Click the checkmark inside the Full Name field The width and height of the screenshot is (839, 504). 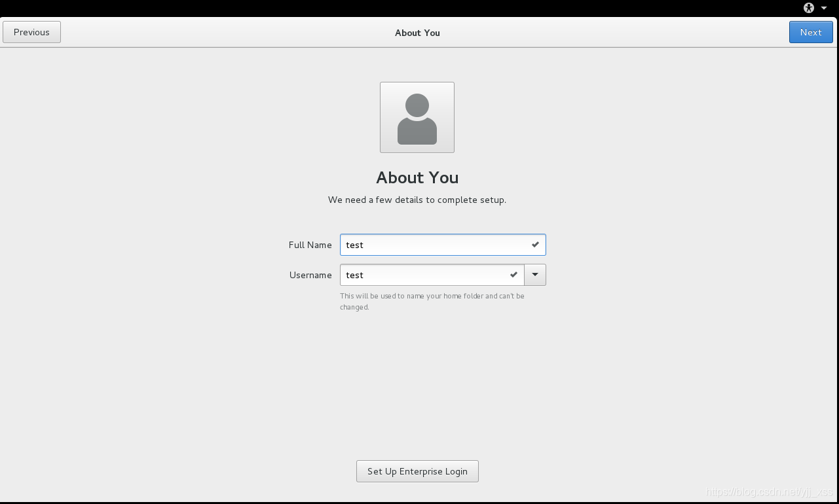coord(535,245)
